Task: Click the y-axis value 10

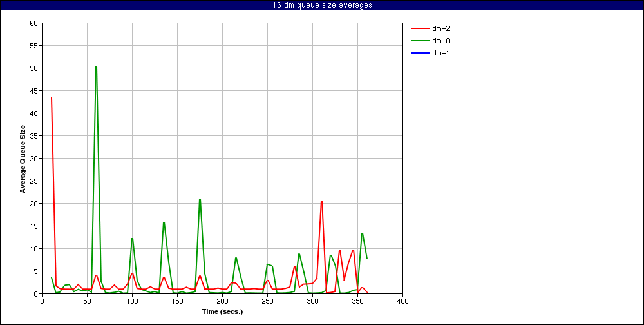Action: (x=35, y=250)
